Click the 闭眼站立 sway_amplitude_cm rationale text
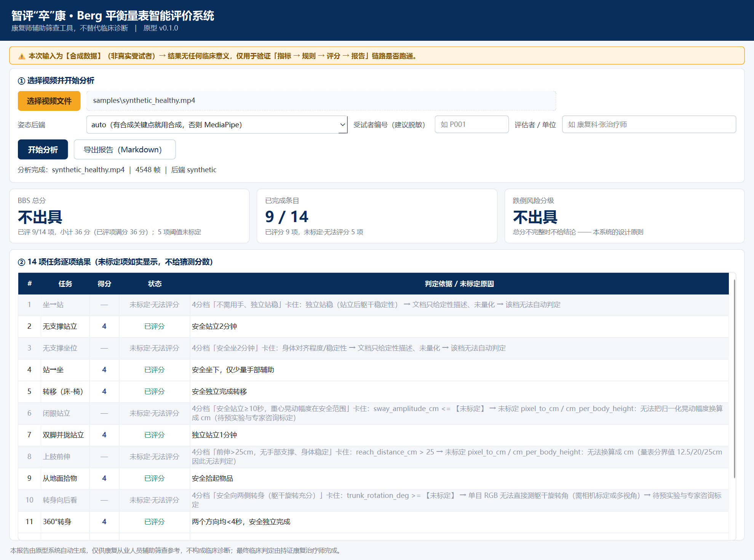Image resolution: width=754 pixels, height=560 pixels. tap(457, 413)
